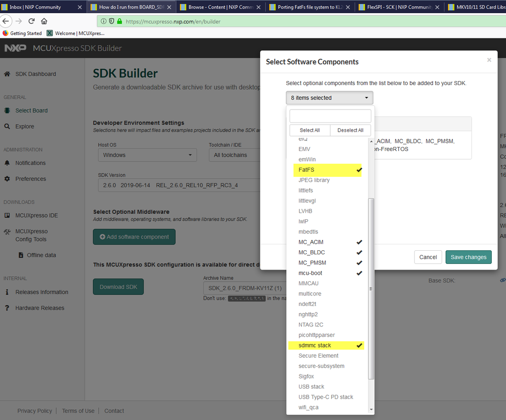Check the USB stack component
This screenshot has width=506, height=420.
click(328, 387)
